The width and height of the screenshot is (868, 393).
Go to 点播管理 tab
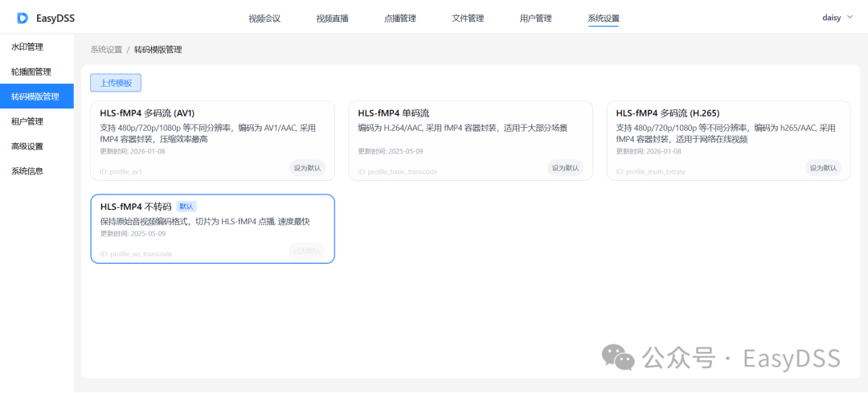click(x=400, y=18)
